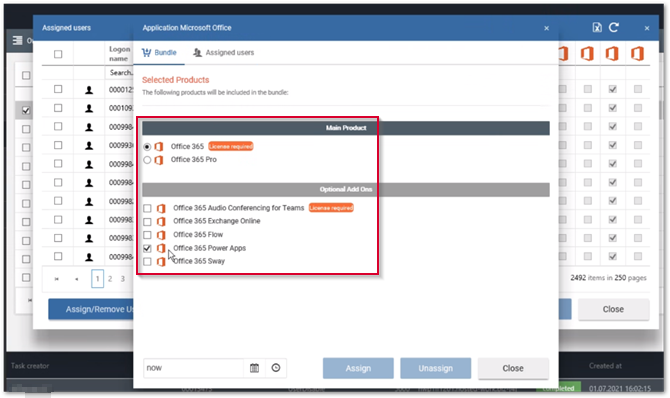Check the Office 365 Flow add-on
The width and height of the screenshot is (670, 398).
tap(147, 235)
